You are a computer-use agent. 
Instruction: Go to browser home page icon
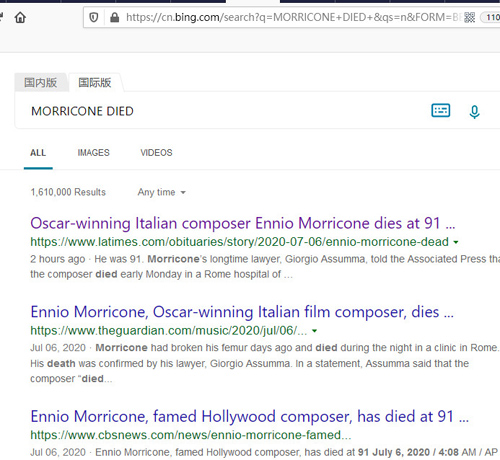[x=20, y=17]
